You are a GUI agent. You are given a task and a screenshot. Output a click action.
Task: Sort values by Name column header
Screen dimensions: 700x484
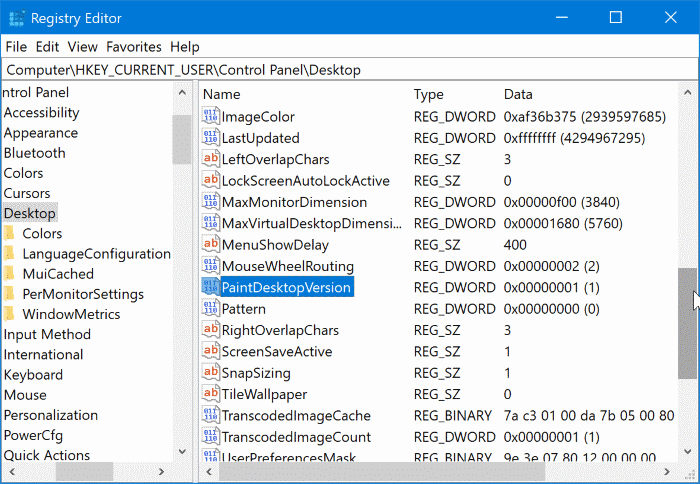pyautogui.click(x=221, y=94)
